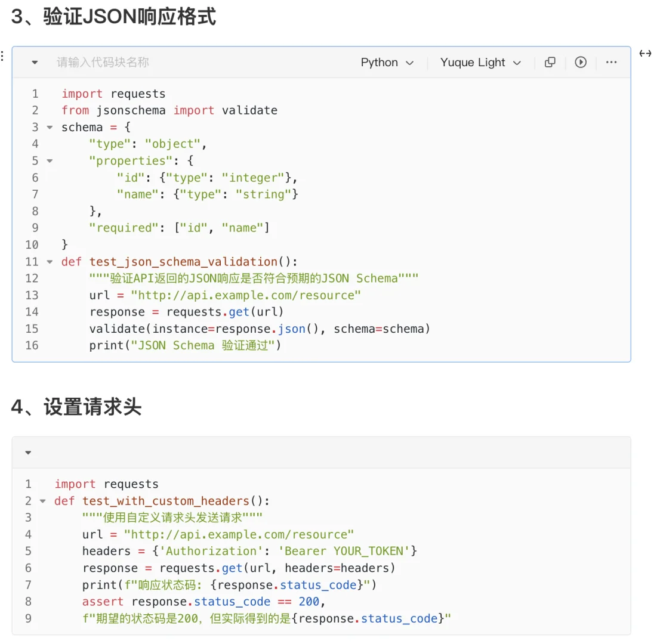Fold the schema dictionary at line 3
The width and height of the screenshot is (657, 644).
[50, 127]
